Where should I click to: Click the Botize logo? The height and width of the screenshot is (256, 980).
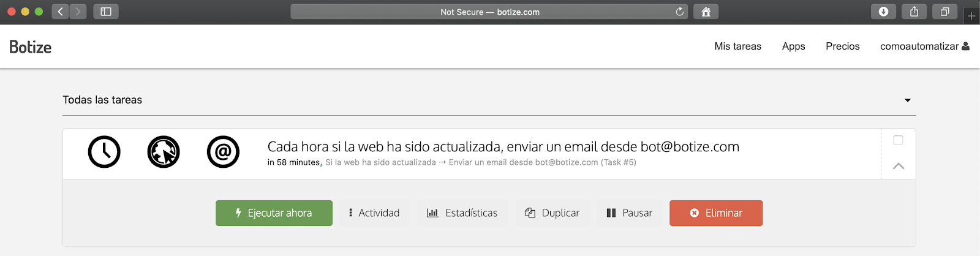coord(30,47)
